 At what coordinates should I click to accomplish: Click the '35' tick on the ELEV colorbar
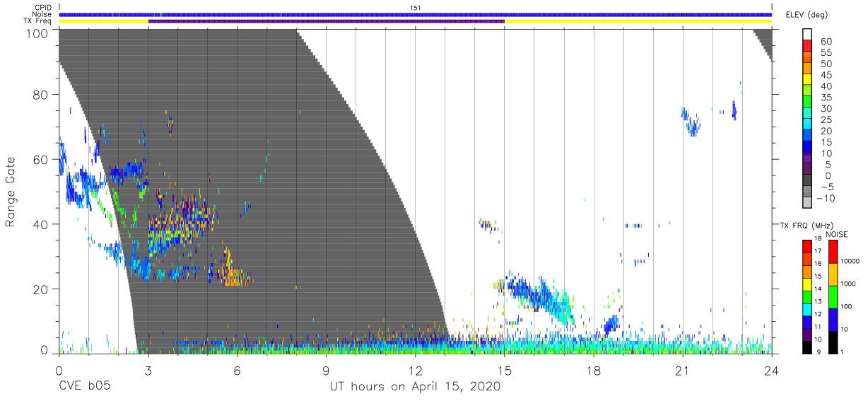[825, 98]
